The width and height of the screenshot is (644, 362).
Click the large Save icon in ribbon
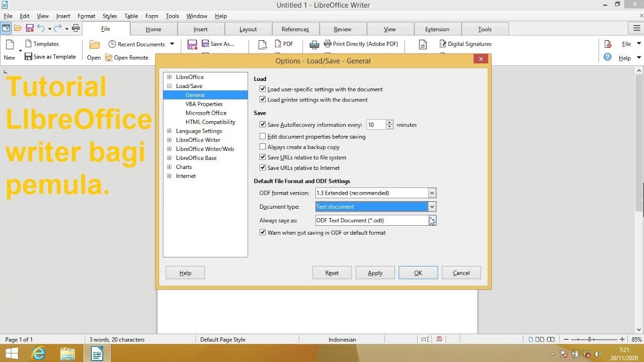(x=192, y=45)
